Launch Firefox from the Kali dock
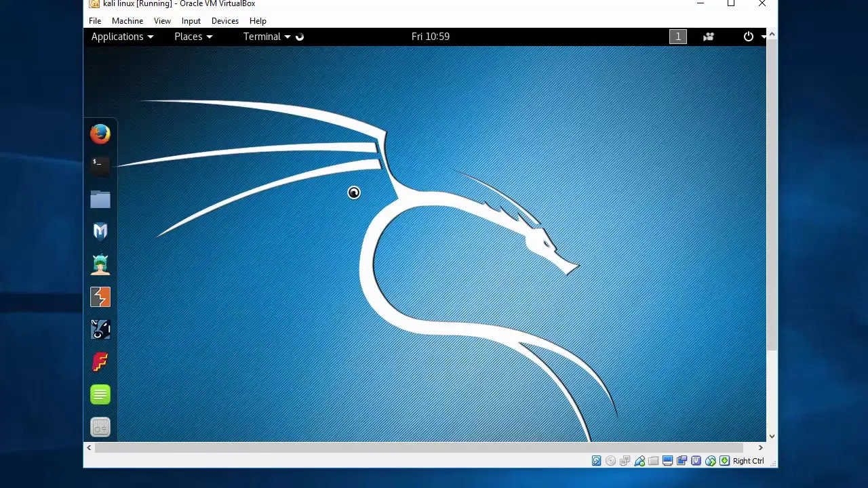868x488 pixels. tap(100, 134)
